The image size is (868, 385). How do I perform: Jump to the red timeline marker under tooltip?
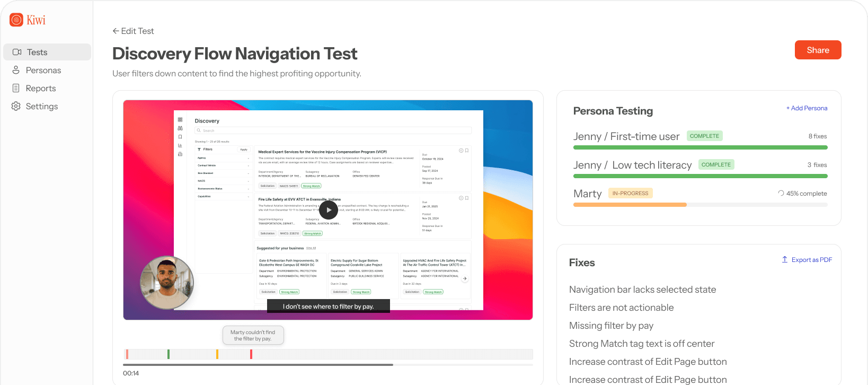tap(251, 354)
